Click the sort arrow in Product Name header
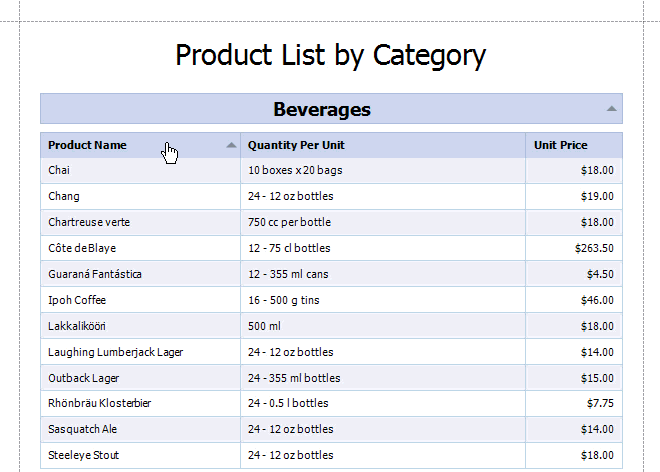The width and height of the screenshot is (660, 472). click(232, 145)
